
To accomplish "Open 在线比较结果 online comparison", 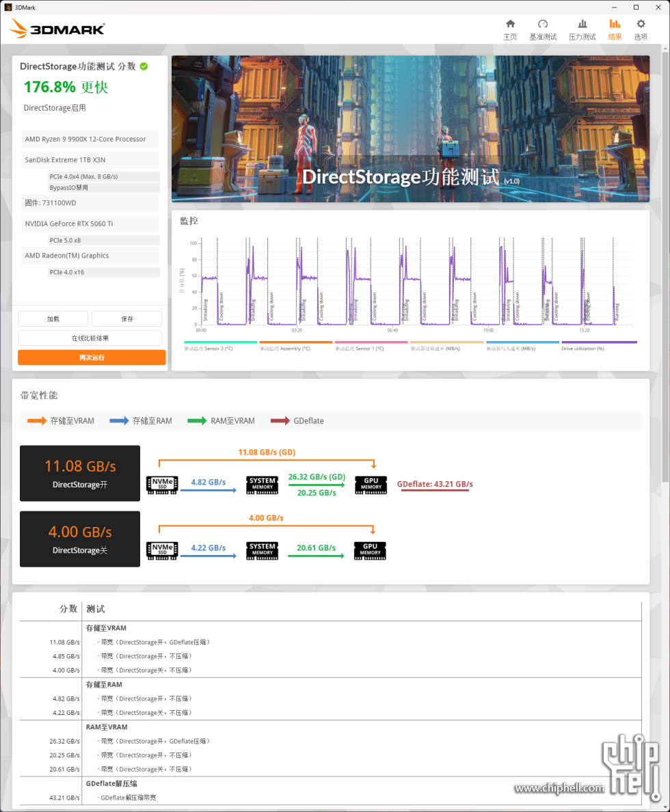I will point(90,338).
